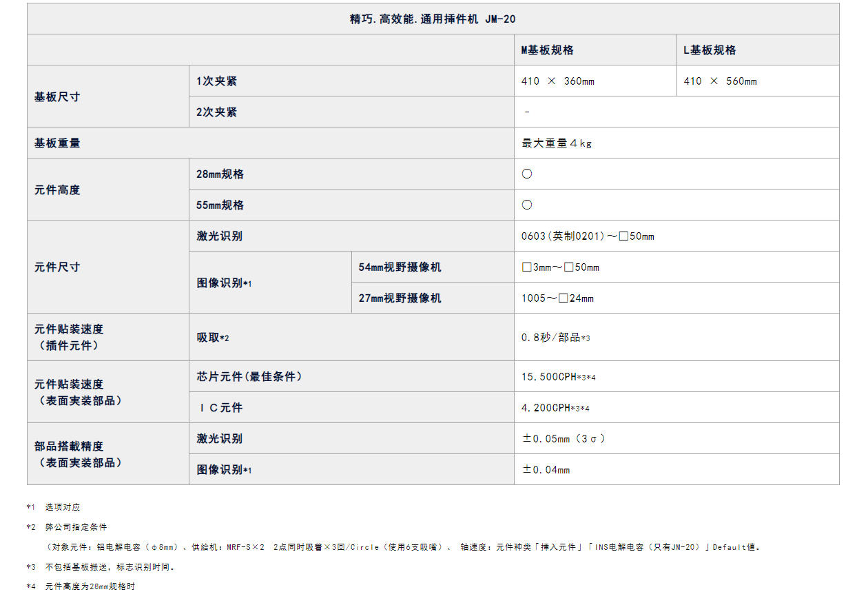Click the 最大重量4kg value cell
This screenshot has height=594, width=868.
pos(557,143)
